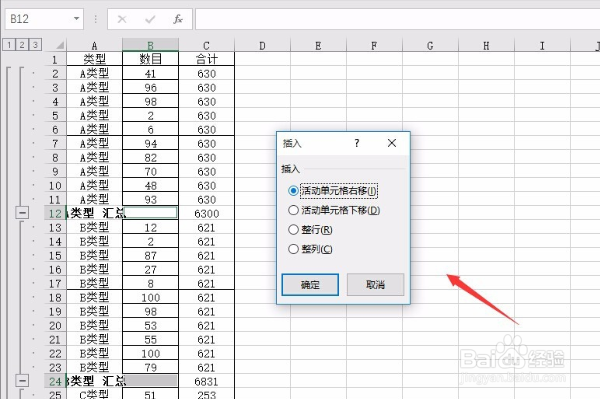Click the select-all corner triangle
Screen dimensions: 600x399
pyautogui.click(x=60, y=46)
